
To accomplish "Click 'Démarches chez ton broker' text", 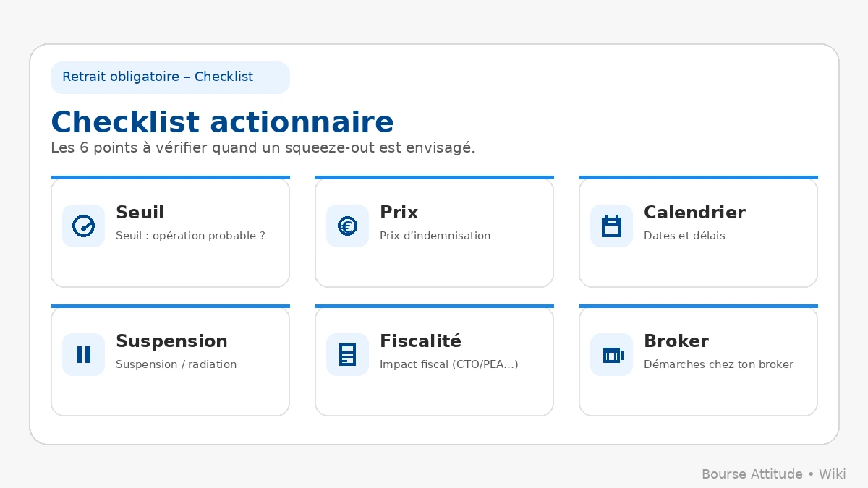I will point(718,364).
